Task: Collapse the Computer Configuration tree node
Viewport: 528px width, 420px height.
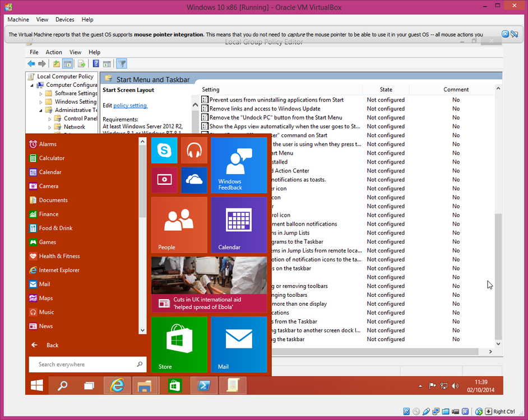Action: tap(32, 85)
